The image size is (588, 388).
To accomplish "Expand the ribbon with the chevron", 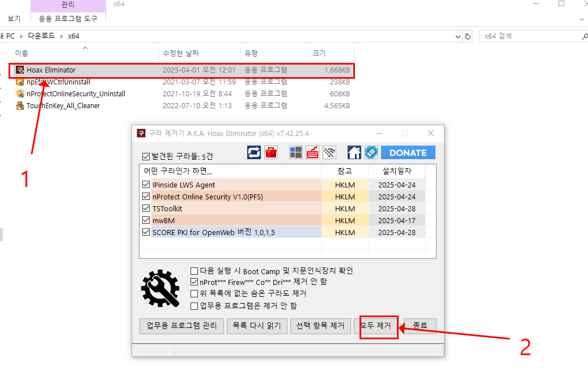I will (582, 19).
